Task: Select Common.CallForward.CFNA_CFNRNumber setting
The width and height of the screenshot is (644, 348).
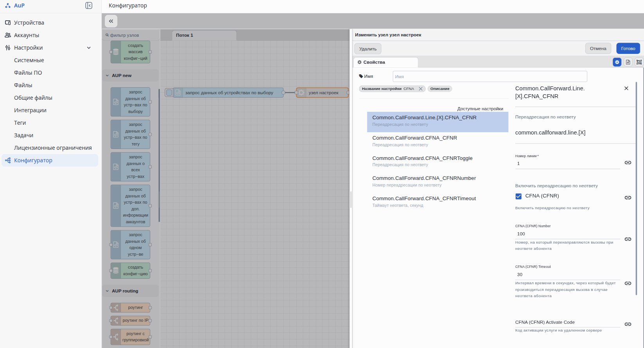Action: (x=437, y=181)
